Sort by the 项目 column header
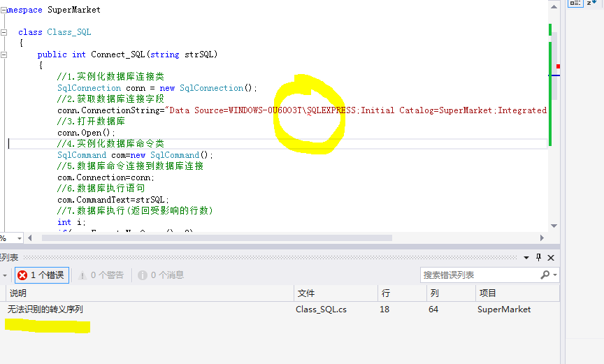Viewport: 604px width, 364px height. point(517,293)
